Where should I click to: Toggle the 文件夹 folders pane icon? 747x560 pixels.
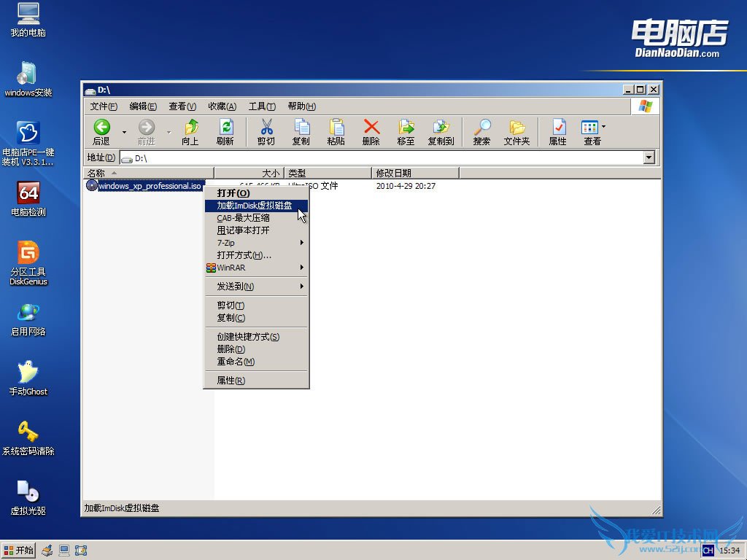pos(516,128)
